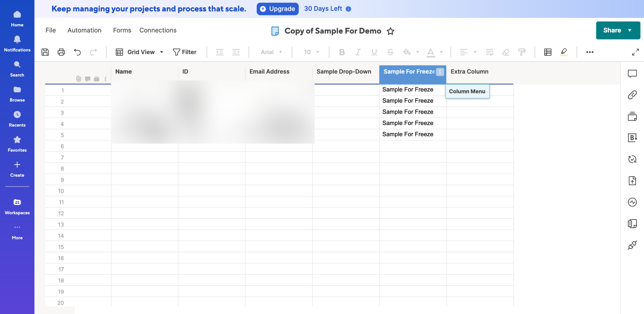The height and width of the screenshot is (314, 644).
Task: Open the Forms menu
Action: (x=122, y=30)
